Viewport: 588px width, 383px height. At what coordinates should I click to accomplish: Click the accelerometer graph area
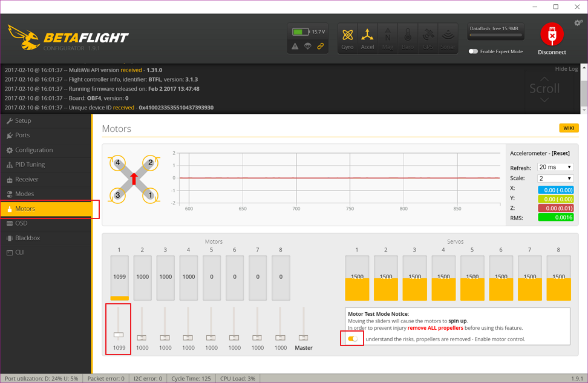339,178
